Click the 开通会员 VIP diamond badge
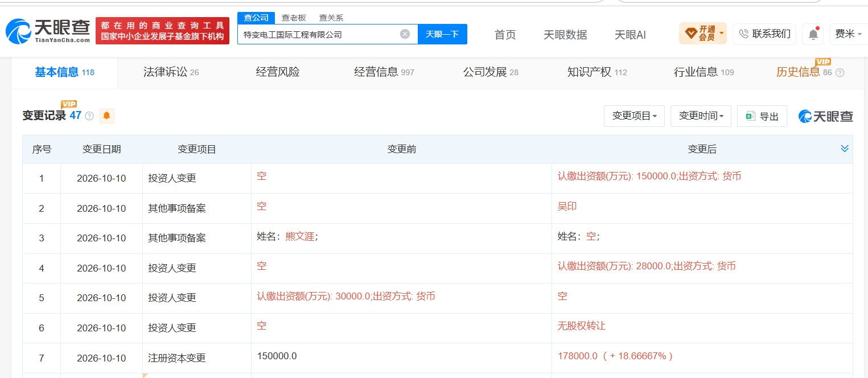 tap(703, 34)
